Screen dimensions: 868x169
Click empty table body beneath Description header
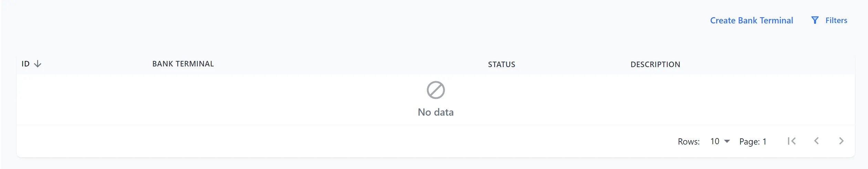[x=655, y=99]
